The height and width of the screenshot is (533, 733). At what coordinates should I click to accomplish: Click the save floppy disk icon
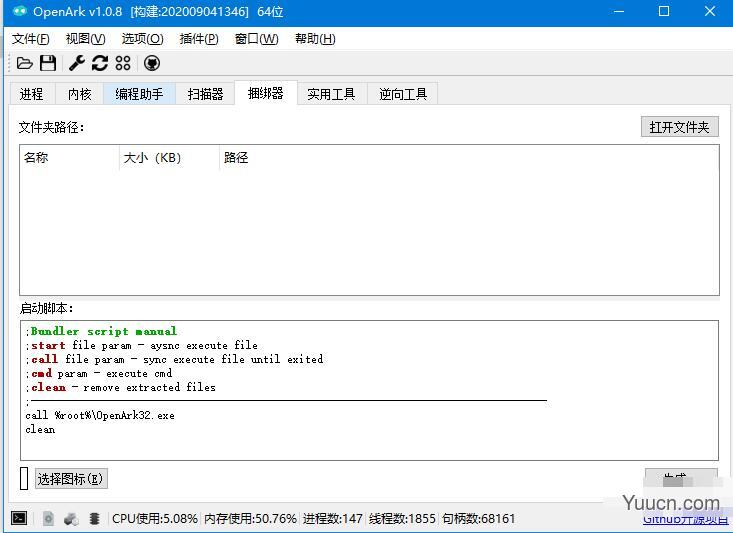coord(48,63)
